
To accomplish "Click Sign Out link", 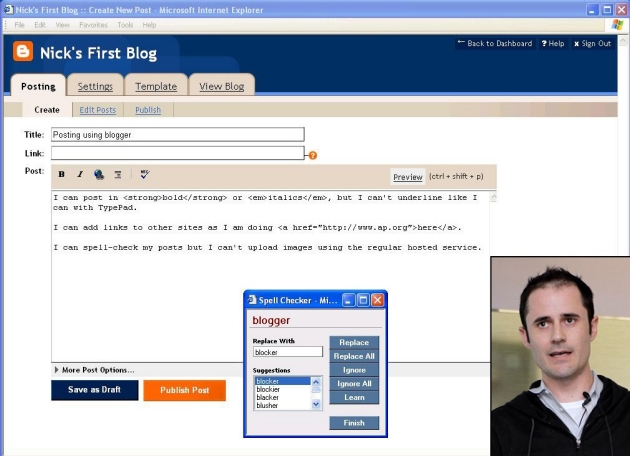I will pyautogui.click(x=592, y=43).
